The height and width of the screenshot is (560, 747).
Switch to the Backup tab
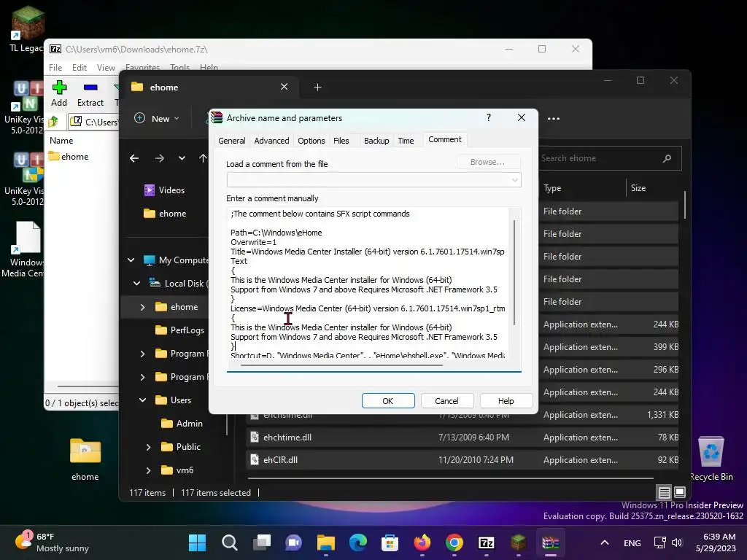(376, 141)
